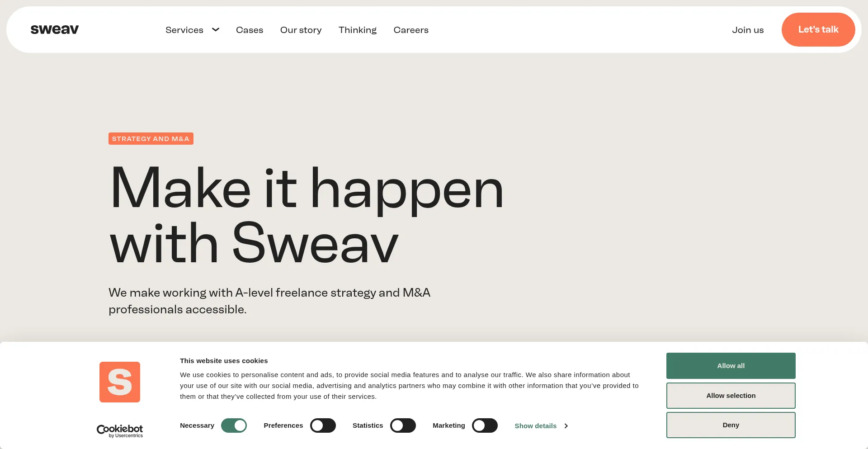The width and height of the screenshot is (868, 449).
Task: Turn on Marketing cookies
Action: (x=485, y=425)
